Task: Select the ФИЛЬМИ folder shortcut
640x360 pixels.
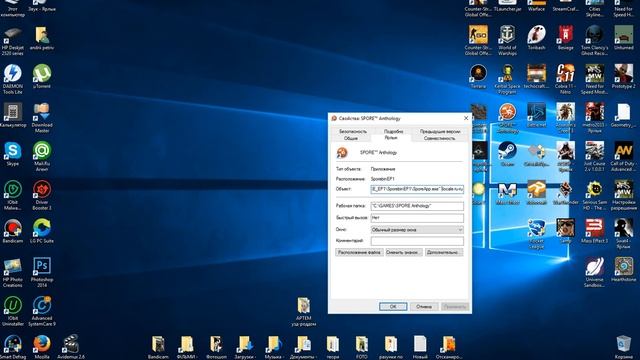Action: click(x=187, y=347)
